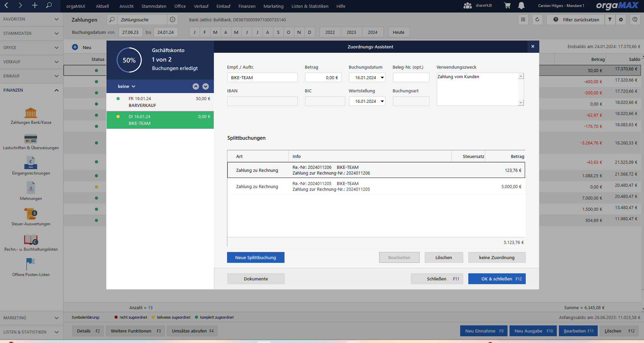Open Mahnungen sidebar icon
The height and width of the screenshot is (343, 644).
point(31,188)
